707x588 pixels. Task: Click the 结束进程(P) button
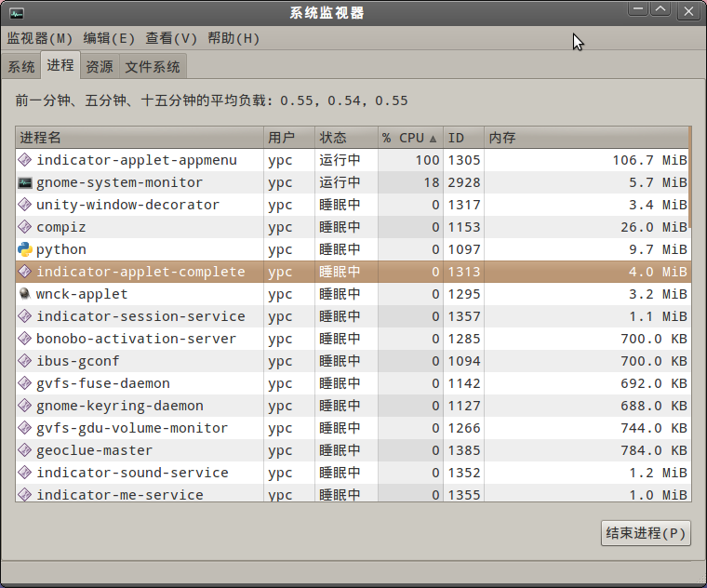tap(646, 533)
